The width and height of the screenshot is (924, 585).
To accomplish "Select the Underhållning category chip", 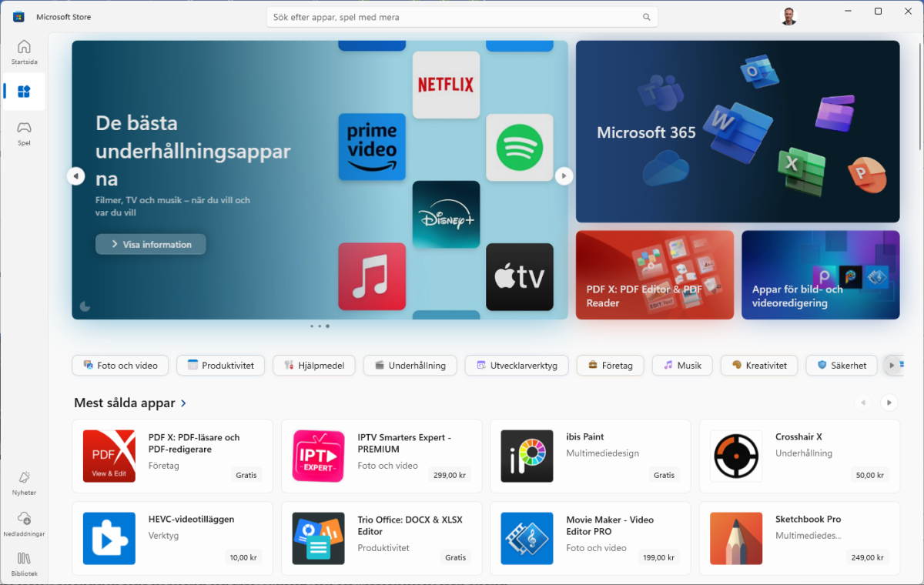I will click(x=410, y=365).
